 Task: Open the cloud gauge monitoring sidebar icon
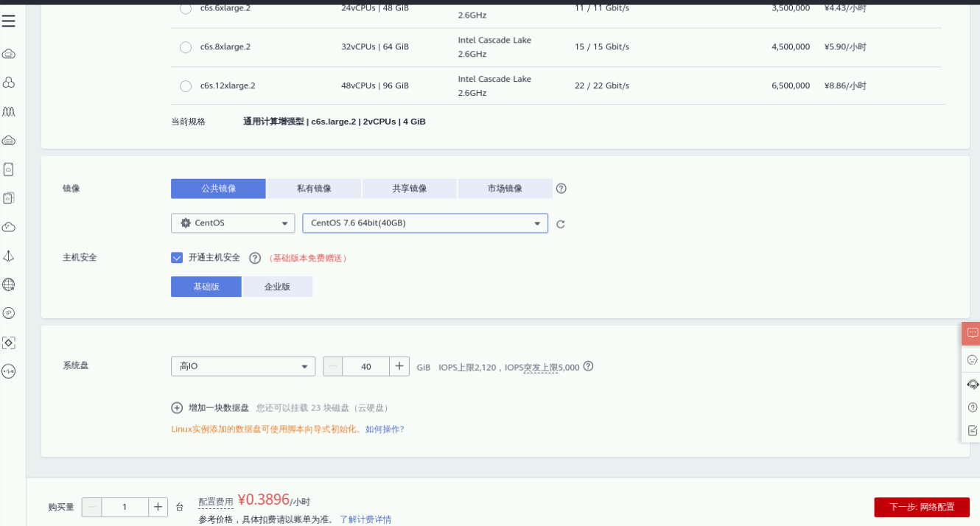pyautogui.click(x=9, y=227)
